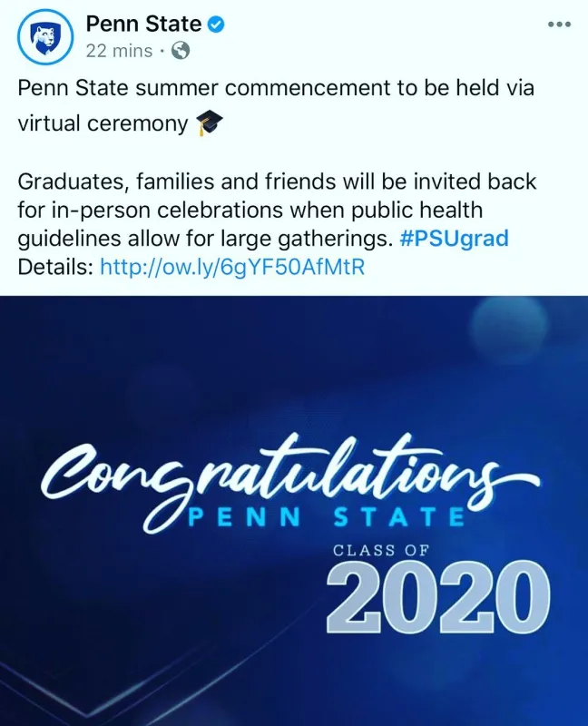Click the Nittany Lion shield logo

[x=44, y=38]
